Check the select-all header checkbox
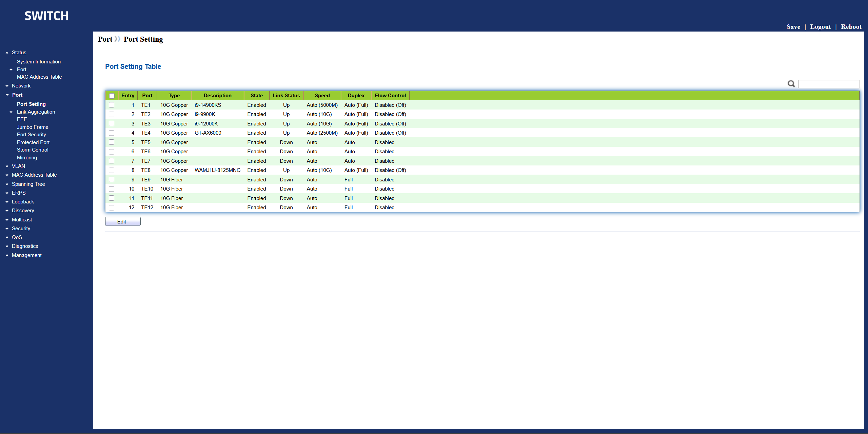This screenshot has height=434, width=868. [112, 96]
